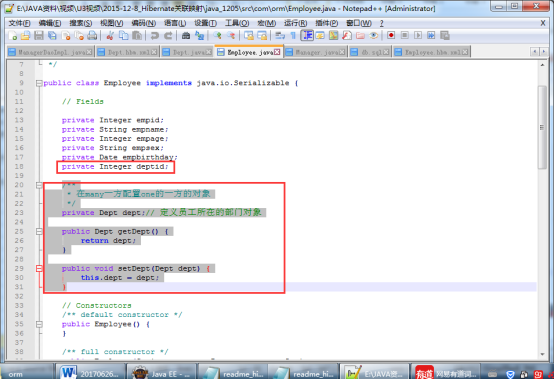
Task: Toggle word wrap in the toolbar
Action: tap(280, 35)
